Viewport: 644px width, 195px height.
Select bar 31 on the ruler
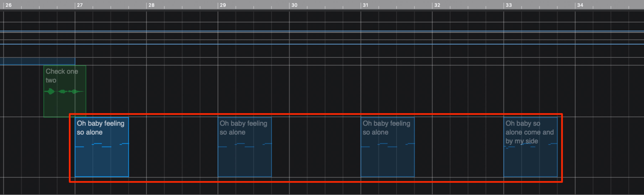365,5
